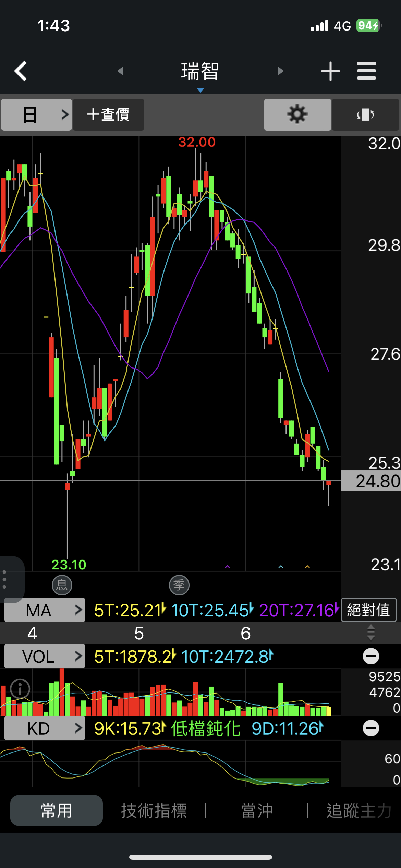Tap the home indicator bar
The width and height of the screenshot is (401, 868).
coord(200,857)
